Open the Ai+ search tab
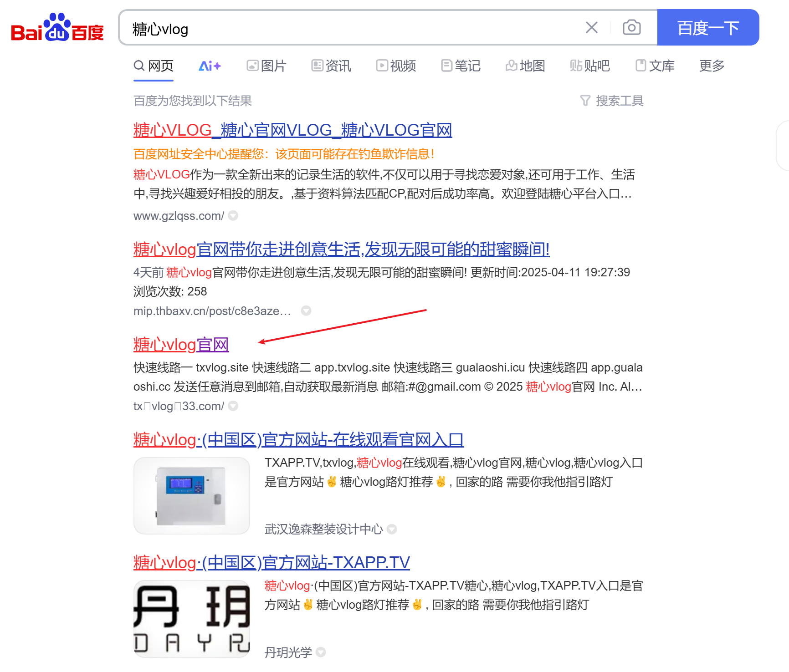 coord(210,66)
